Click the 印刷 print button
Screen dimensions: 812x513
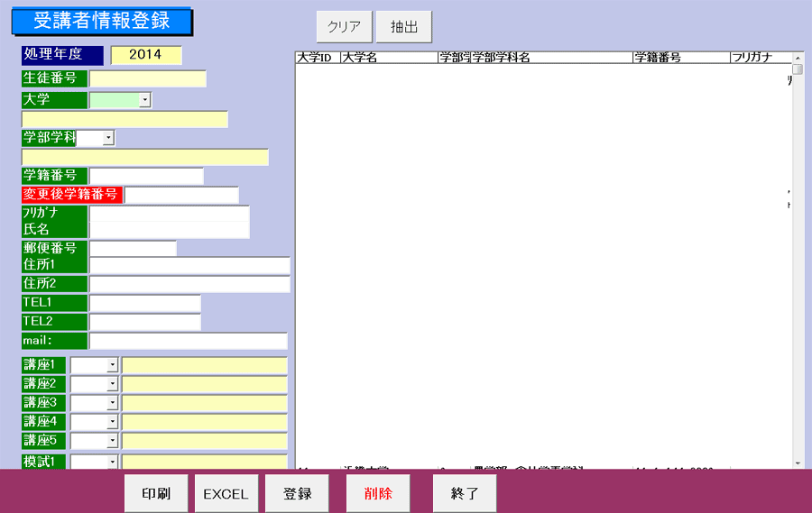pyautogui.click(x=156, y=493)
